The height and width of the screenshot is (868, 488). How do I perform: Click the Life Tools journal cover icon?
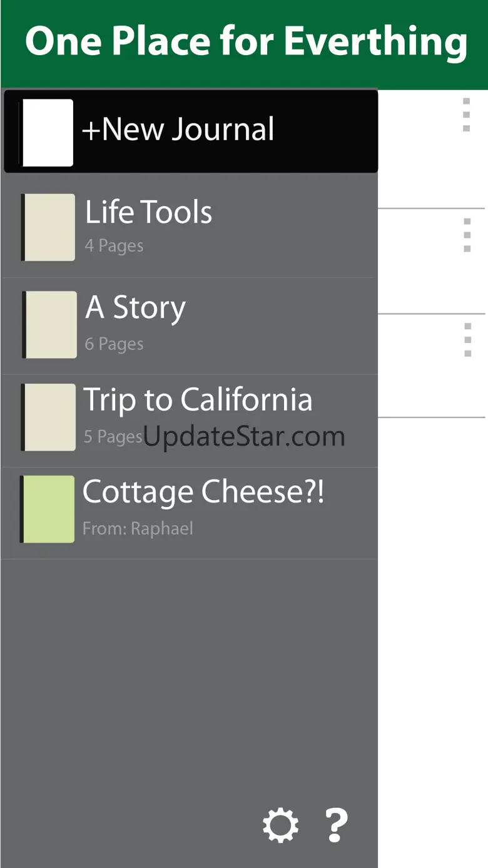pos(48,227)
